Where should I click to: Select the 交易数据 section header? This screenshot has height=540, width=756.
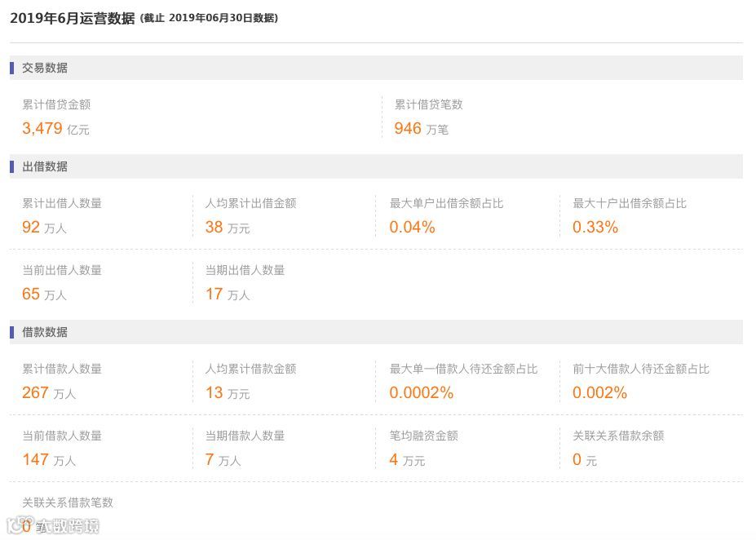pyautogui.click(x=45, y=68)
